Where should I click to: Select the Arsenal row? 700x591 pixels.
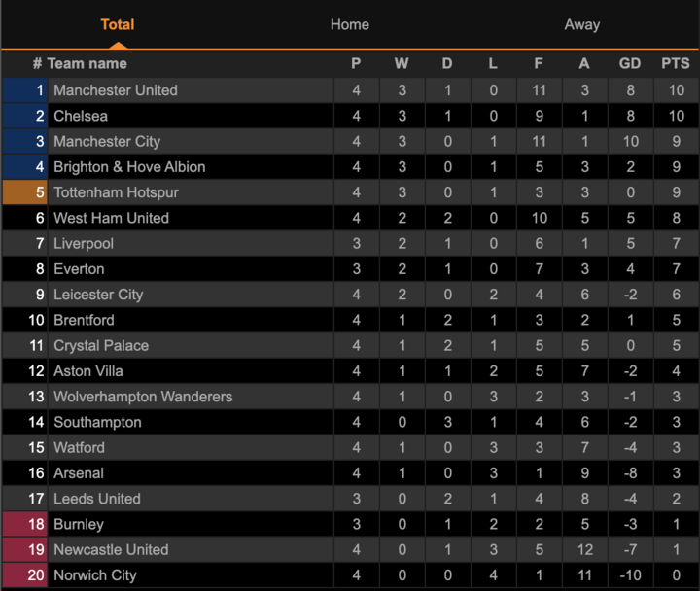click(x=350, y=473)
